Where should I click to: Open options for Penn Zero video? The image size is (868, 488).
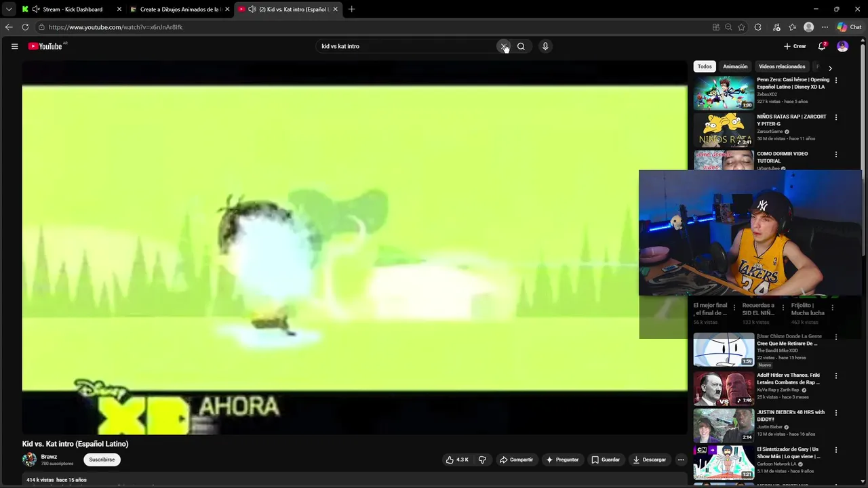click(x=835, y=80)
